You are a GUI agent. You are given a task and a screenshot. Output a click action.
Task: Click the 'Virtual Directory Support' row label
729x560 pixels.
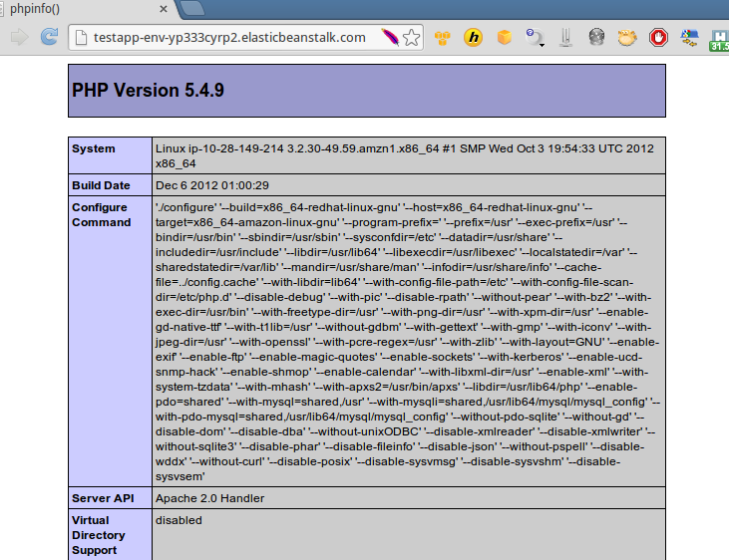[98, 535]
